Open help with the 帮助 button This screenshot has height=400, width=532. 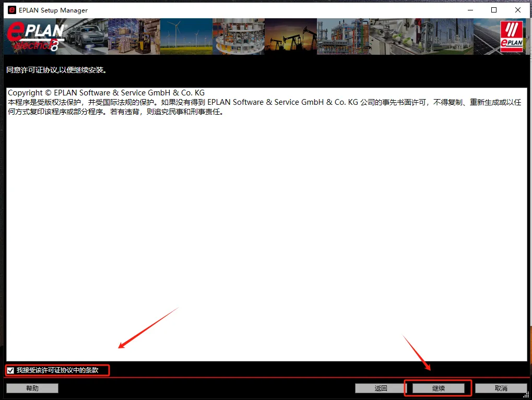32,388
